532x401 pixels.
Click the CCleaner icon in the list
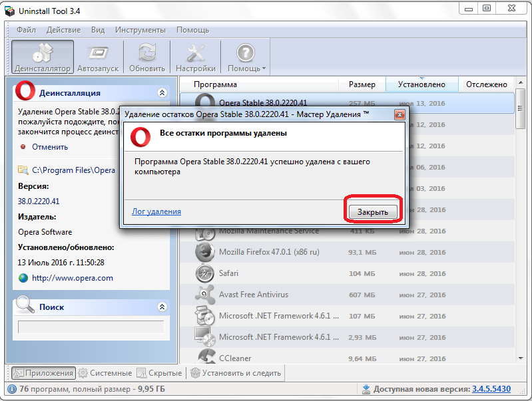(206, 356)
